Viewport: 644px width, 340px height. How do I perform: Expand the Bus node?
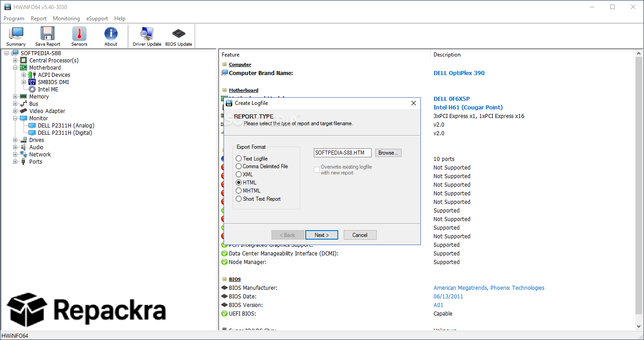[x=15, y=104]
